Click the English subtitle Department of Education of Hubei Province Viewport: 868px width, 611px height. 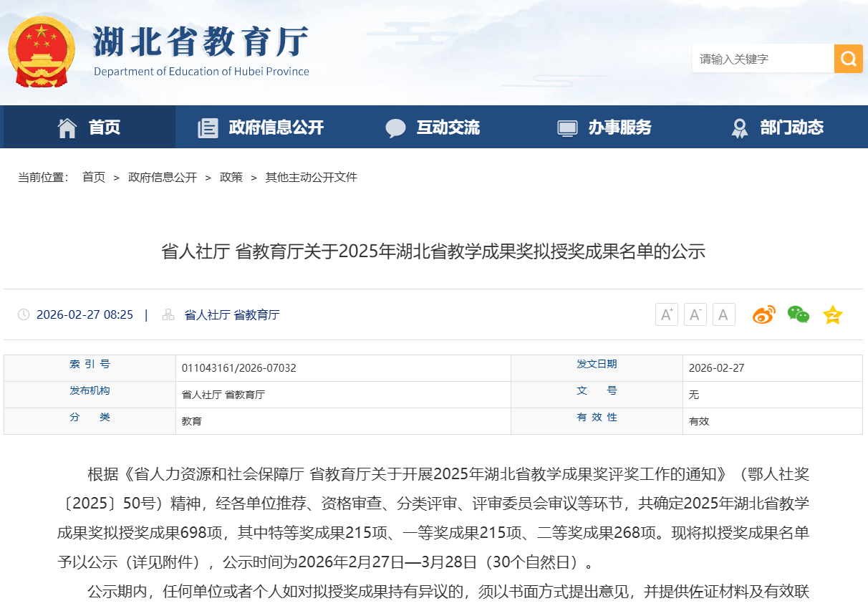tap(201, 72)
